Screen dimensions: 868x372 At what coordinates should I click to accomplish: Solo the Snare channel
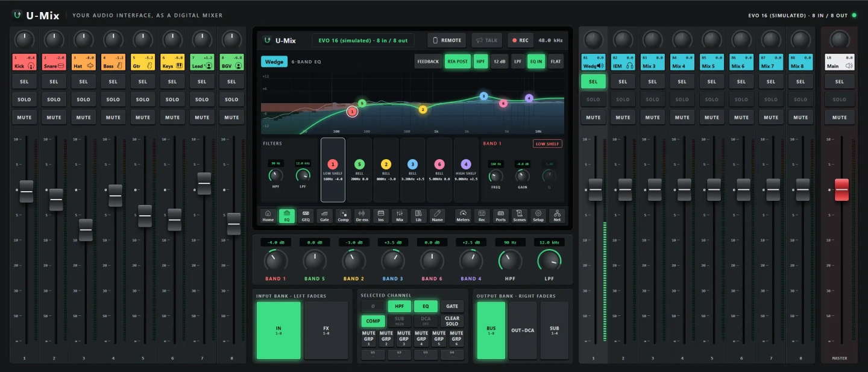(x=54, y=99)
